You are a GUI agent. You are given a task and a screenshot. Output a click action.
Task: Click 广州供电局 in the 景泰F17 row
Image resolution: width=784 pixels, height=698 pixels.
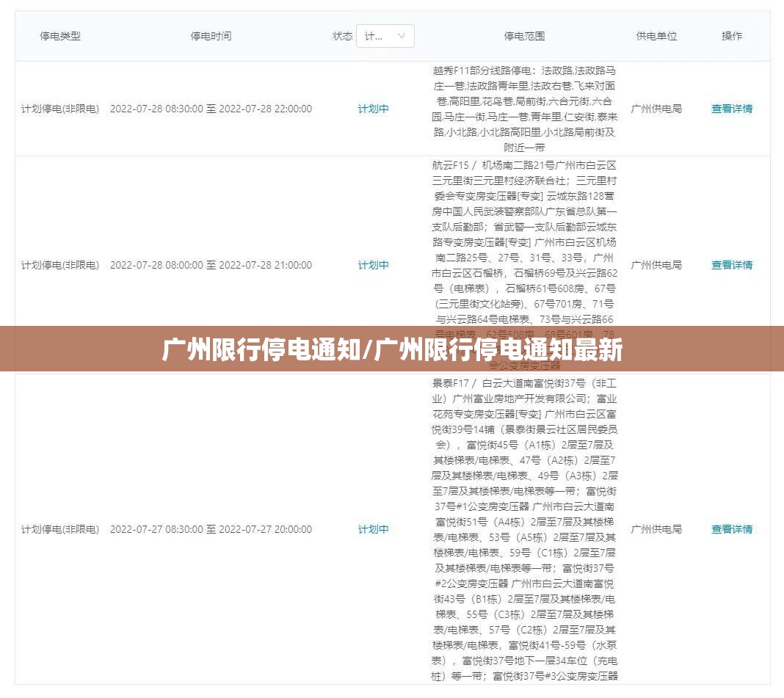point(656,529)
